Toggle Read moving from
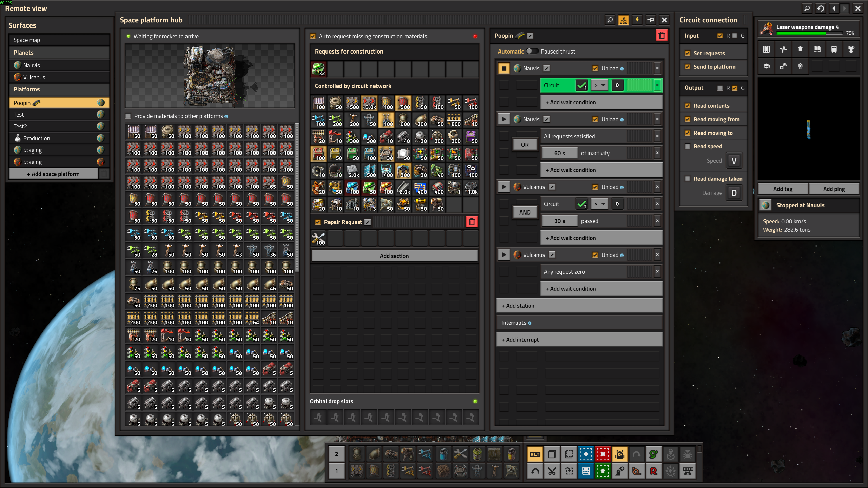This screenshot has height=488, width=868. [688, 119]
